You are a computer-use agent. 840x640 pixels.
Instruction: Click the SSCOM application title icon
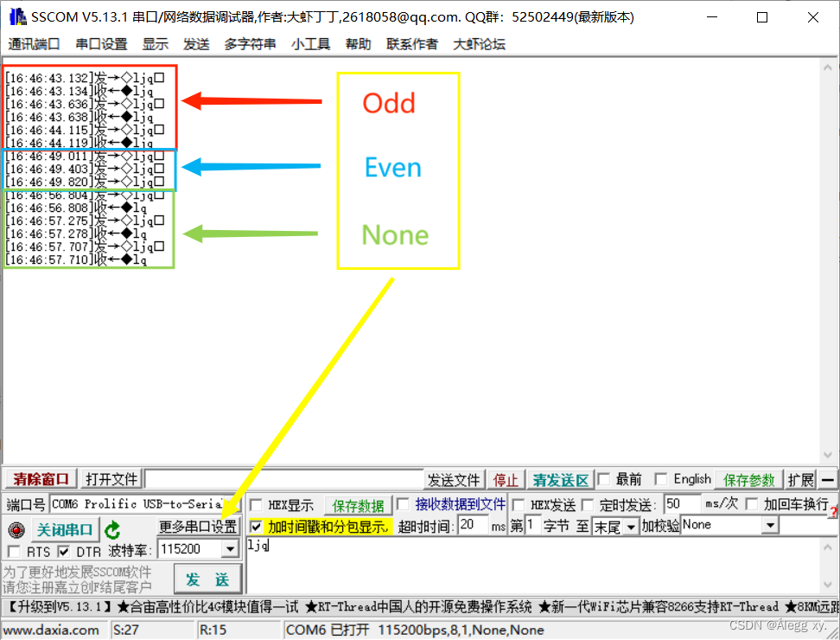[17, 17]
